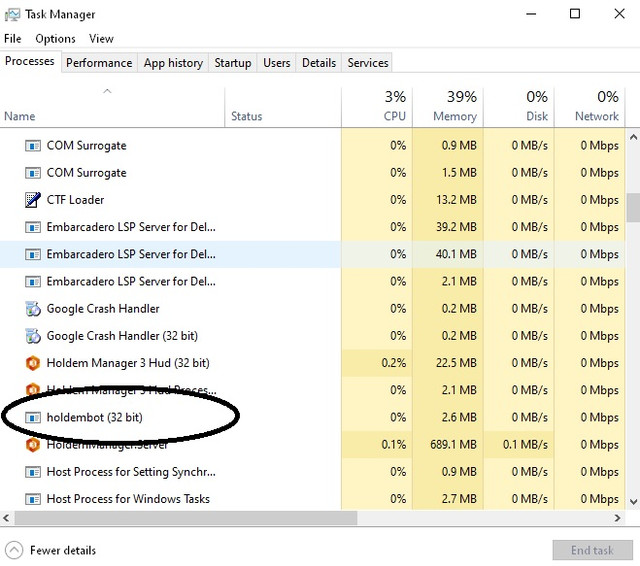Click the 2.7 MB memory value
This screenshot has width=640, height=566.
[459, 499]
